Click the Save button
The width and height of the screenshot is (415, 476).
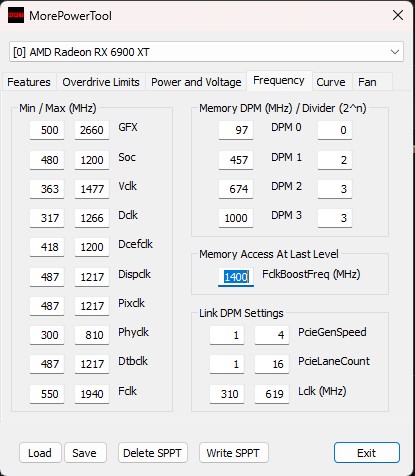pos(85,453)
